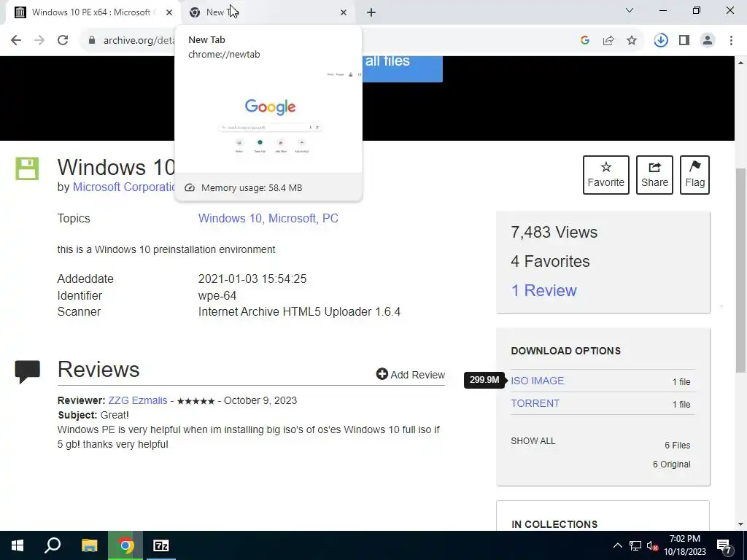The width and height of the screenshot is (747, 560).
Task: Close the New Tab tab
Action: (344, 12)
